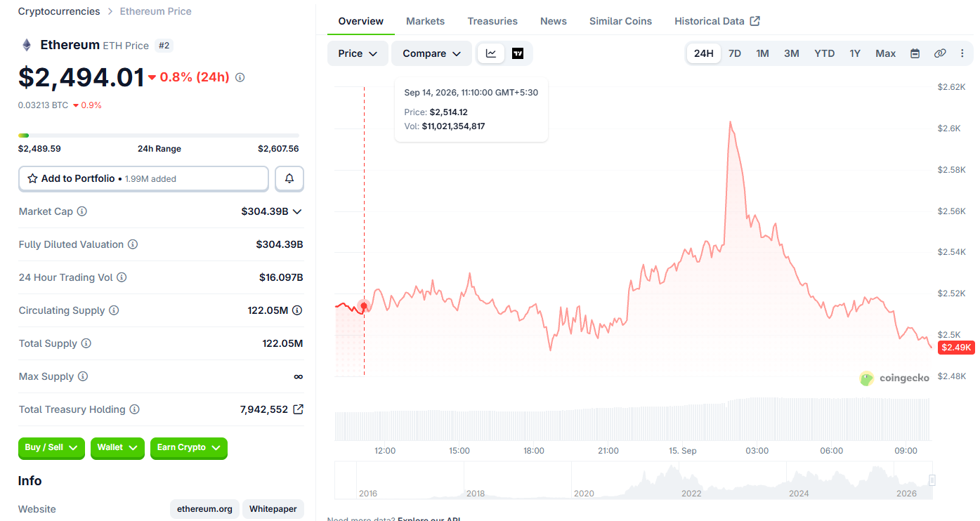Open Circulating Supply label info icon

(x=114, y=310)
